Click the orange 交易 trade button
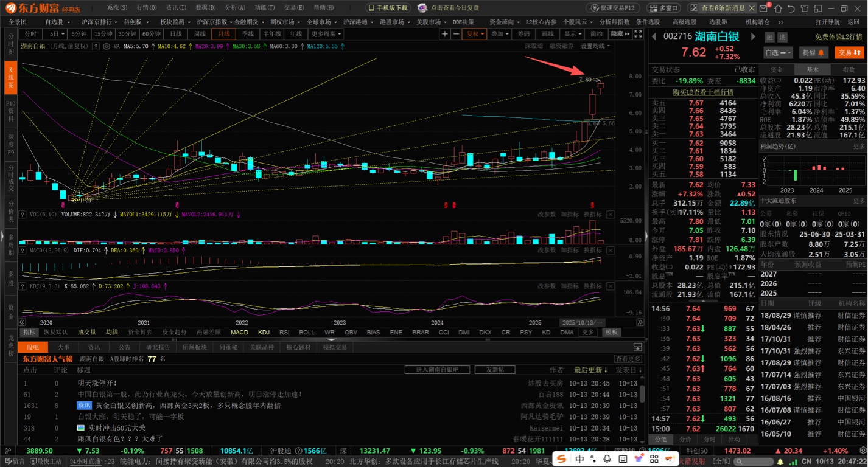Image resolution: width=868 pixels, height=467 pixels. (x=849, y=53)
